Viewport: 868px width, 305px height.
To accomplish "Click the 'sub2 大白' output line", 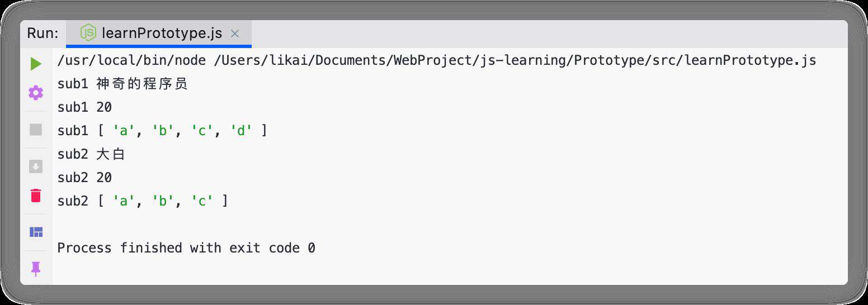I will point(91,154).
